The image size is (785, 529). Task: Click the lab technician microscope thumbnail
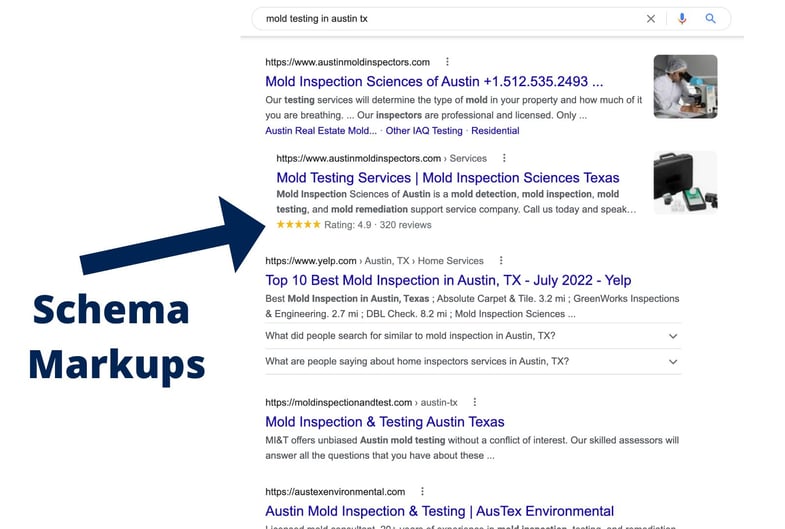tap(685, 87)
